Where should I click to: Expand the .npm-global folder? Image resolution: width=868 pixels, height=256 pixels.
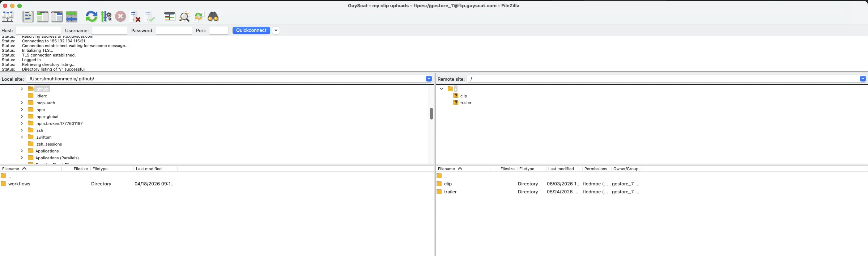tap(22, 116)
